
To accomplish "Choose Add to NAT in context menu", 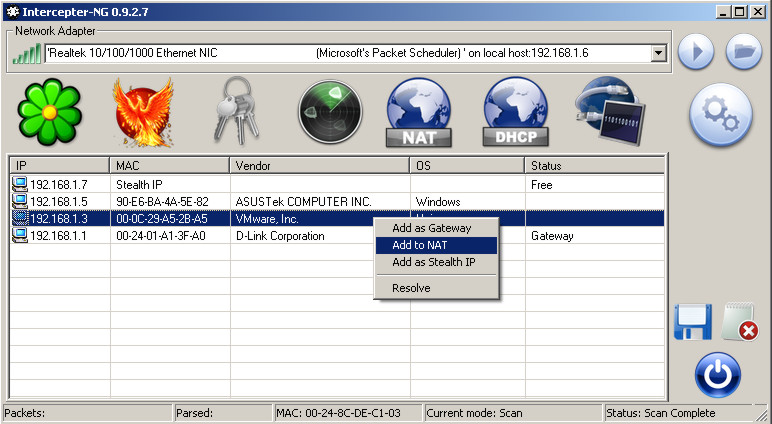I will click(419, 245).
